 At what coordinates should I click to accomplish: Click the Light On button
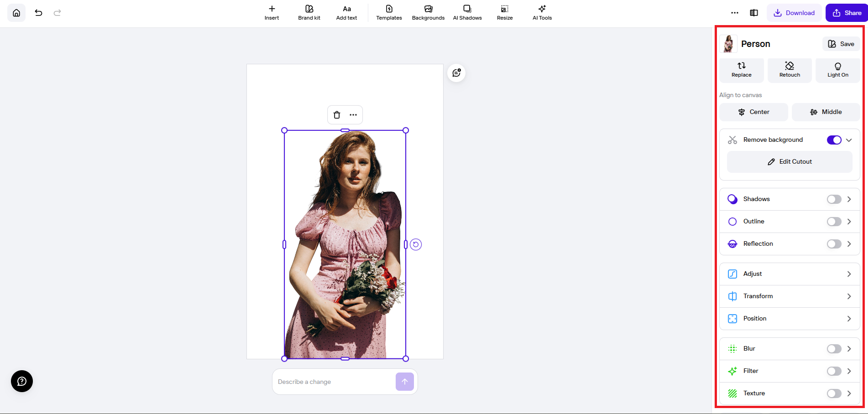pyautogui.click(x=838, y=70)
